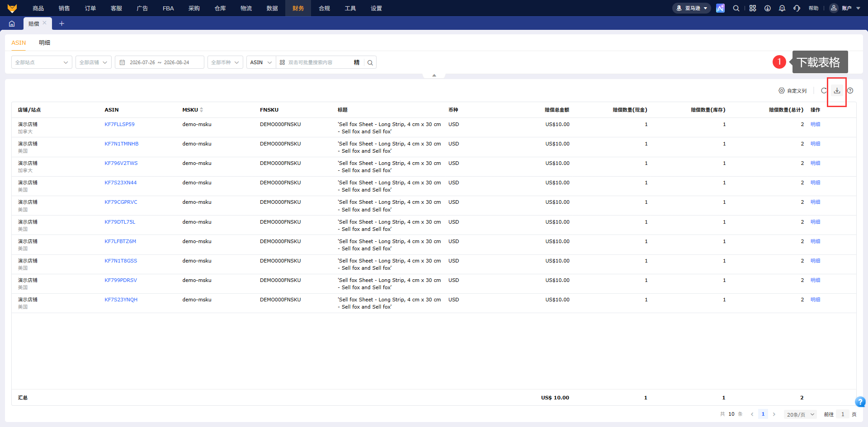Open the ASIN search-type dropdown
This screenshot has width=868, height=427.
(261, 62)
